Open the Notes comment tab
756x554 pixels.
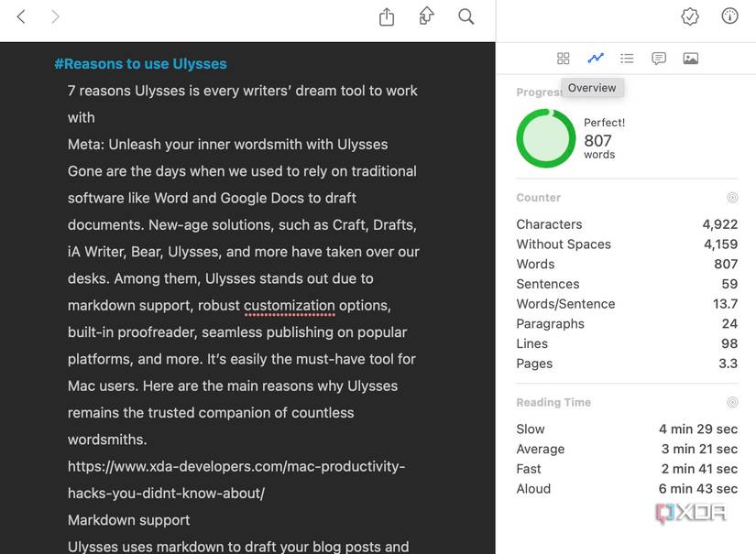click(659, 59)
